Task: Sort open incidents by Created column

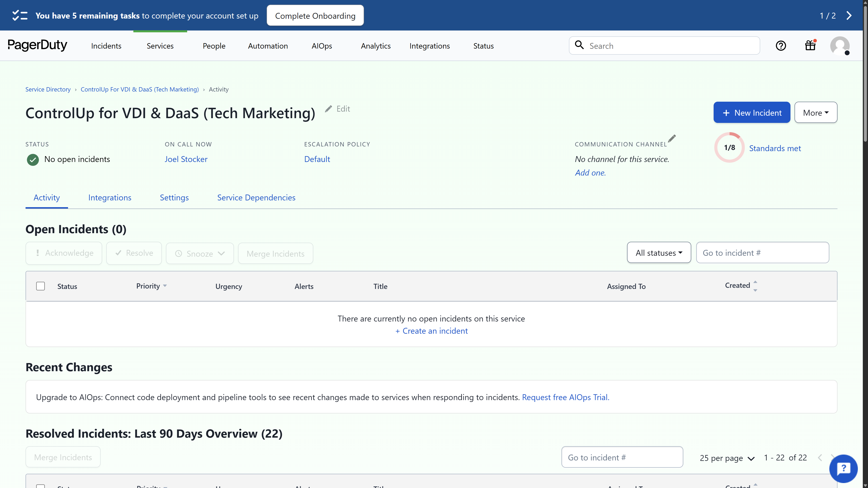Action: [x=741, y=286]
